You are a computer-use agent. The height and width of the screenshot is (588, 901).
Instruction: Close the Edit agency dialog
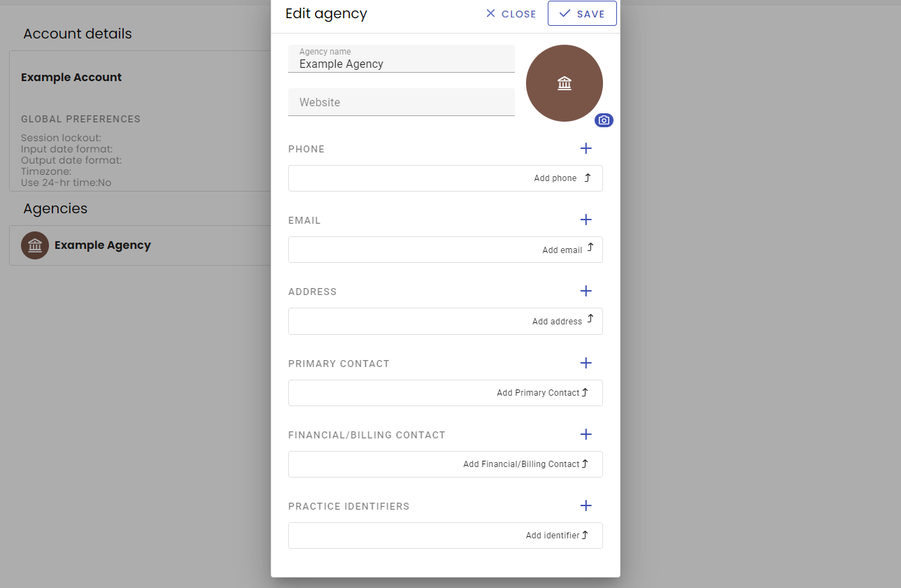point(511,14)
